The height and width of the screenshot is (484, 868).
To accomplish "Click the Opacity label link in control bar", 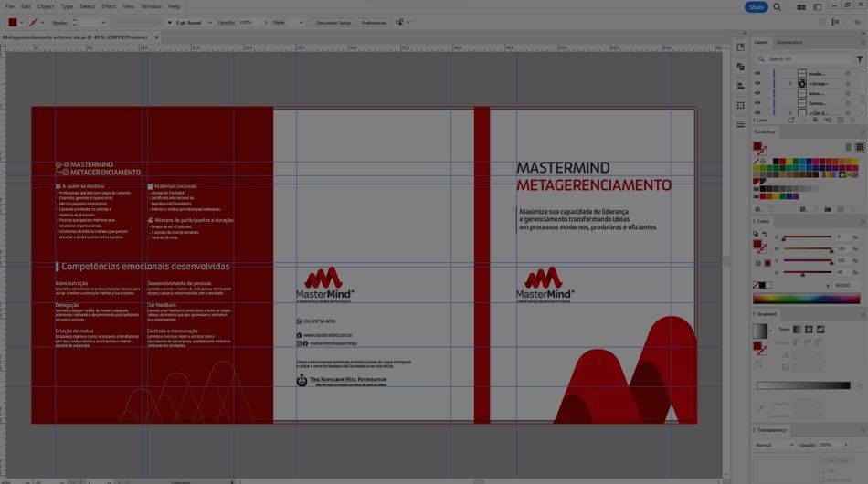I will pos(226,23).
